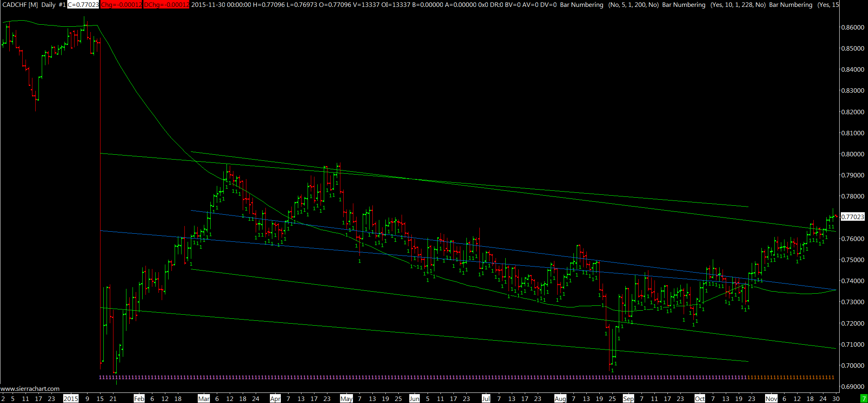Click the O=0.77096 open value
This screenshot has width=868, height=403.
pyautogui.click(x=335, y=5)
